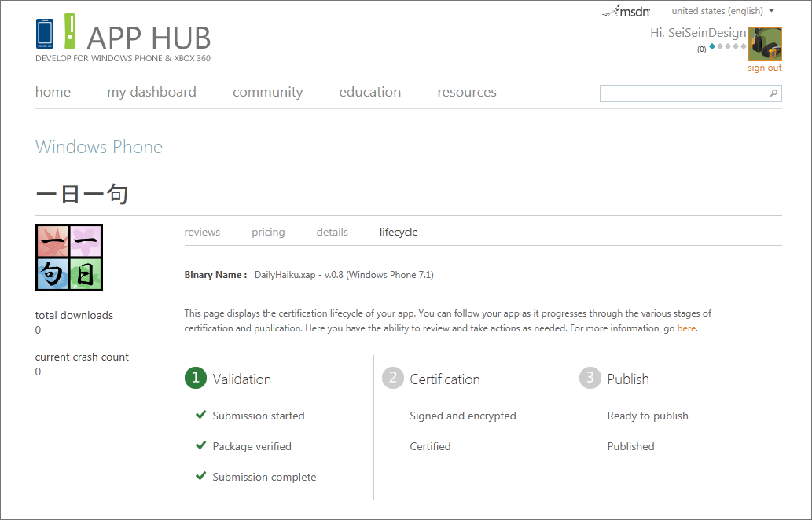Click the Package verified checkmark

pyautogui.click(x=201, y=445)
